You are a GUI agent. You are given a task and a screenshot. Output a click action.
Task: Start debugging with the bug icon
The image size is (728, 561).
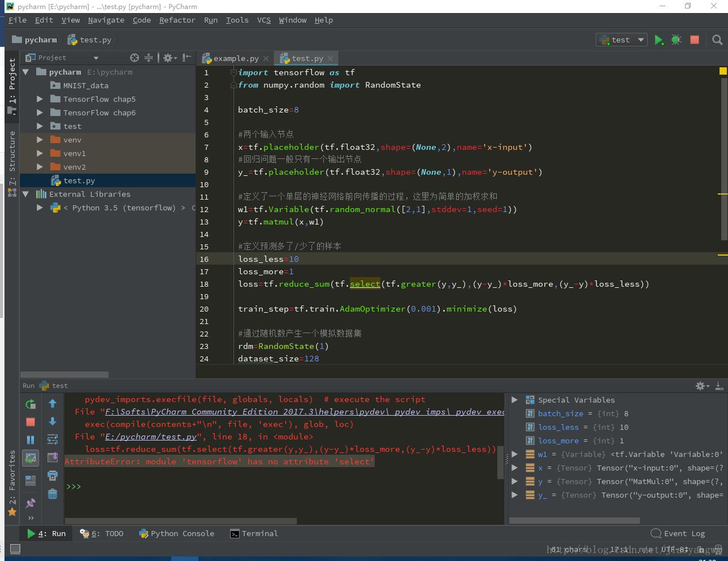click(x=676, y=40)
